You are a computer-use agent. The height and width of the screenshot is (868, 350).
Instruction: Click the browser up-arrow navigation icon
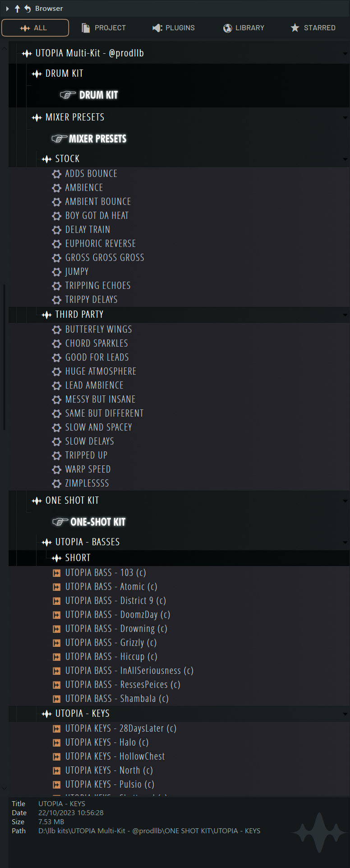(17, 9)
